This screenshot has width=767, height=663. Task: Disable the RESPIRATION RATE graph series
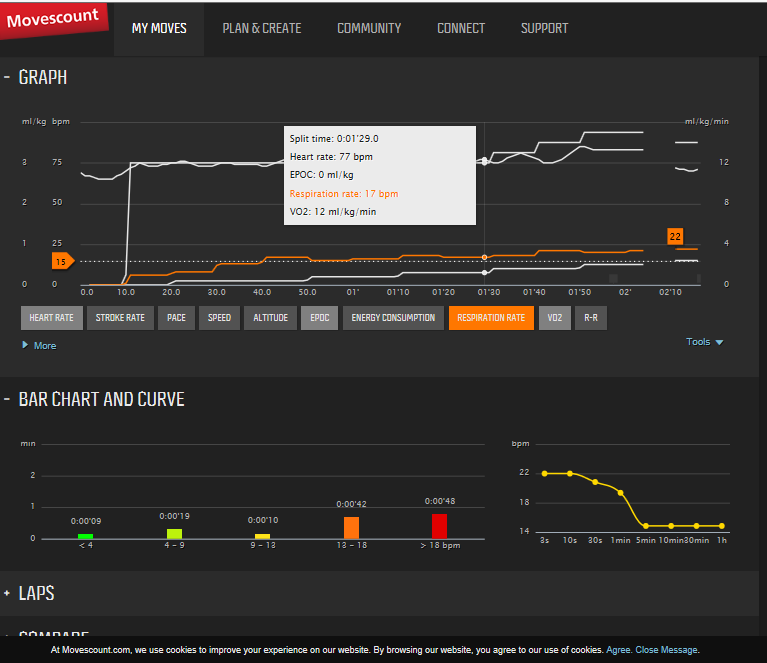coord(491,318)
